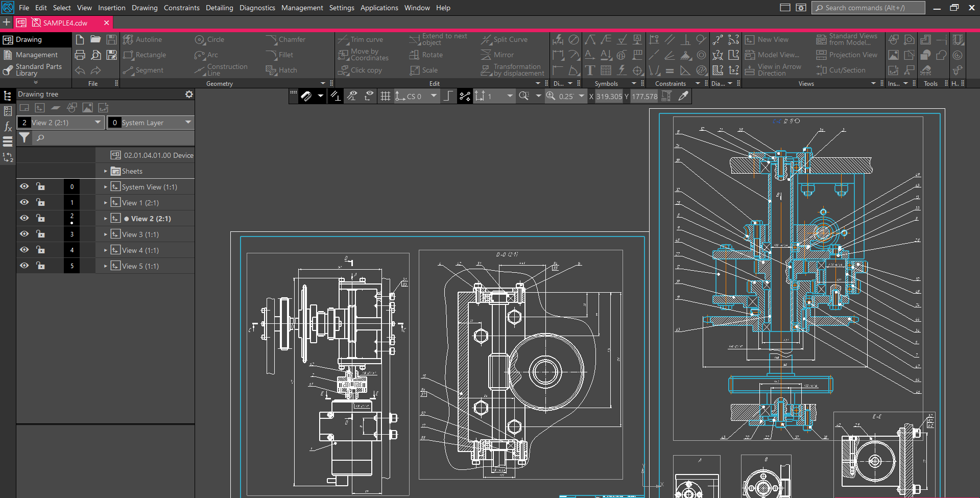Image resolution: width=980 pixels, height=498 pixels.
Task: Open the Constraints menu
Action: click(181, 8)
